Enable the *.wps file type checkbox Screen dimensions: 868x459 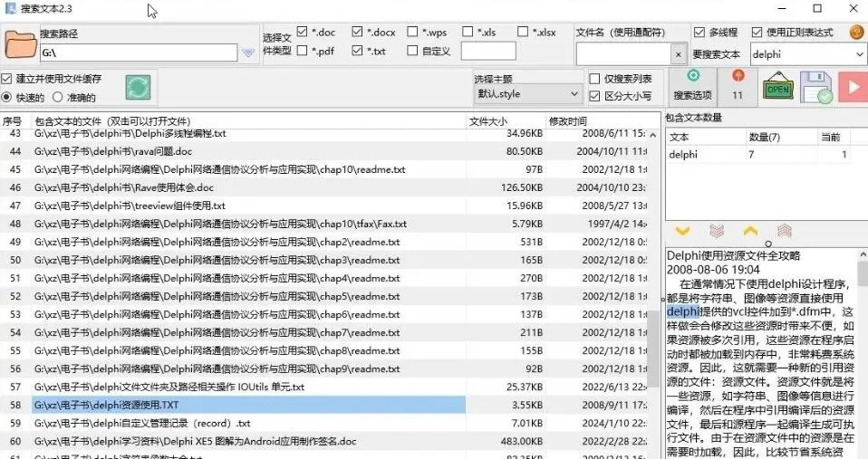pyautogui.click(x=412, y=32)
